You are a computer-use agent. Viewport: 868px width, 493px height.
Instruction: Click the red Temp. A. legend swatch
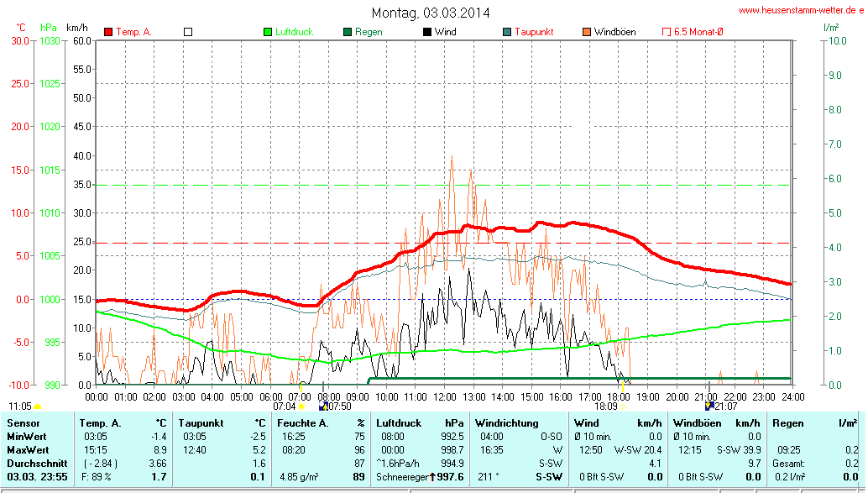[x=108, y=32]
